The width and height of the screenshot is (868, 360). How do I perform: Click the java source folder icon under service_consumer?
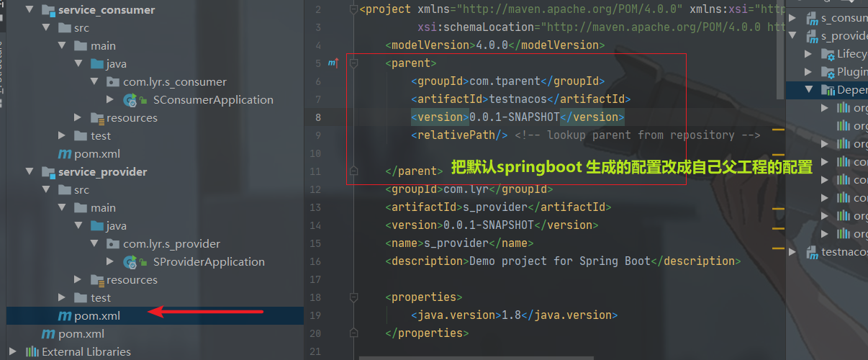98,64
